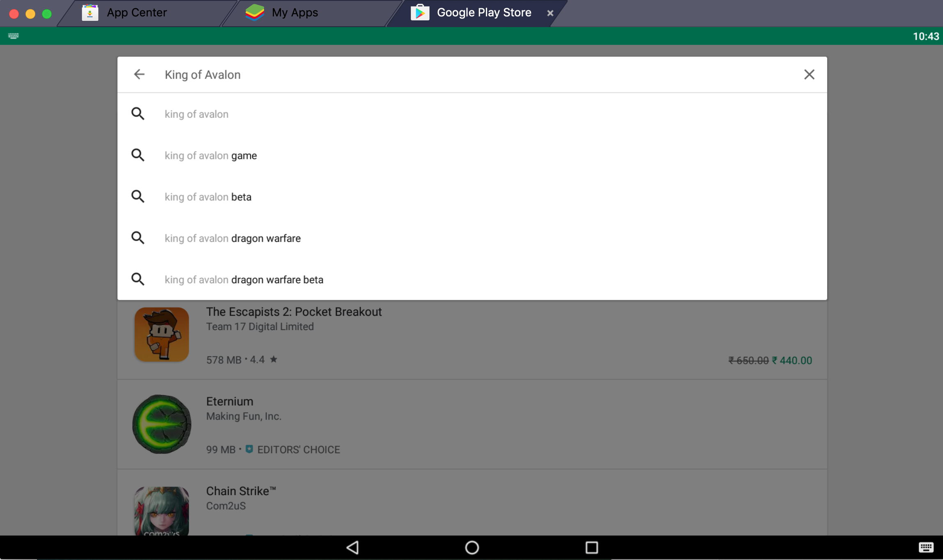Click search icon beside 'dragon warfare beta' suggestion
This screenshot has width=943, height=560.
138,280
